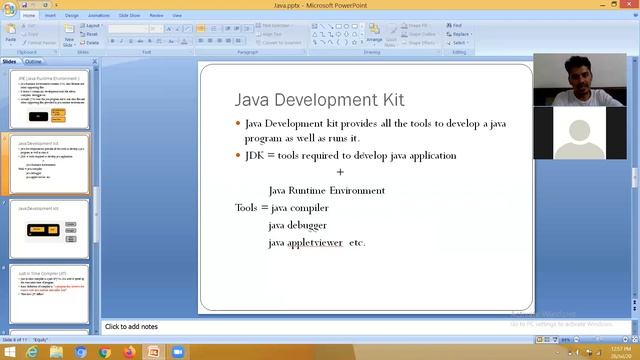Toggle Strikethrough formatting
Screen dimensions: 640x360
140,41
